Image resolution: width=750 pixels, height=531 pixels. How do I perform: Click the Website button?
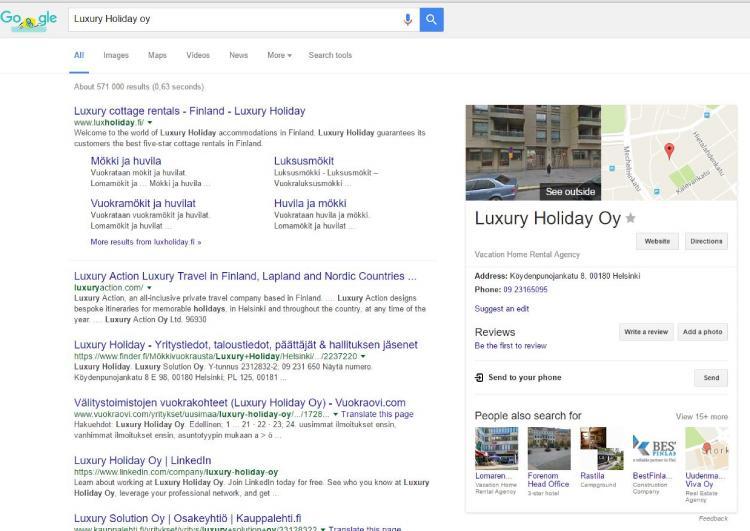pyautogui.click(x=657, y=241)
